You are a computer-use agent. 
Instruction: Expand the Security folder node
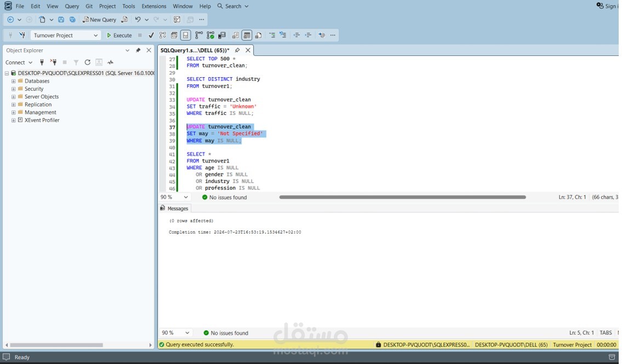[x=14, y=89]
